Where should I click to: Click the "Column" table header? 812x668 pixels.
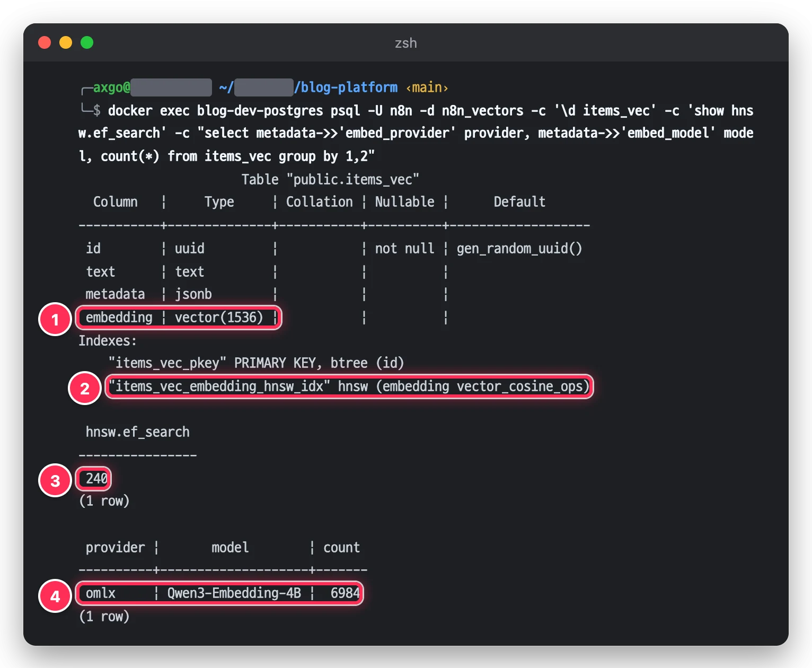116,202
